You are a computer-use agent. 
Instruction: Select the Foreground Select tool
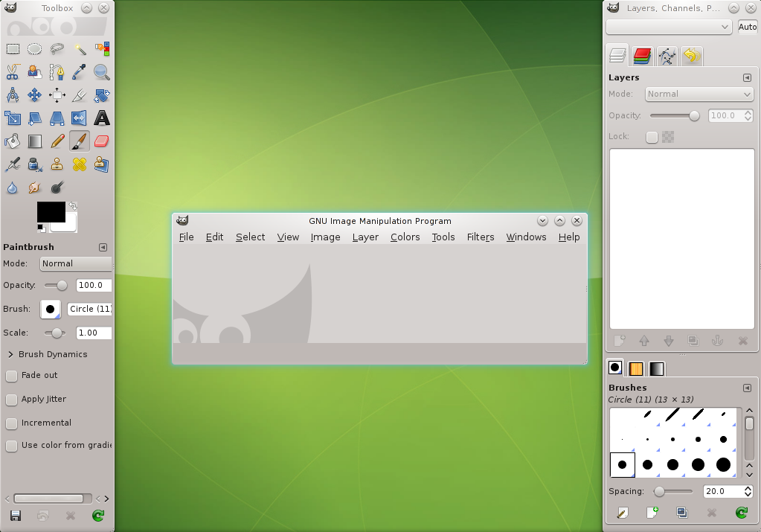(34, 72)
